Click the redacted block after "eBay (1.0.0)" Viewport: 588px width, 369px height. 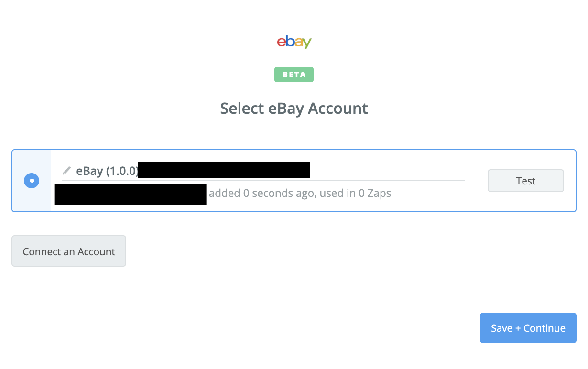click(x=224, y=170)
